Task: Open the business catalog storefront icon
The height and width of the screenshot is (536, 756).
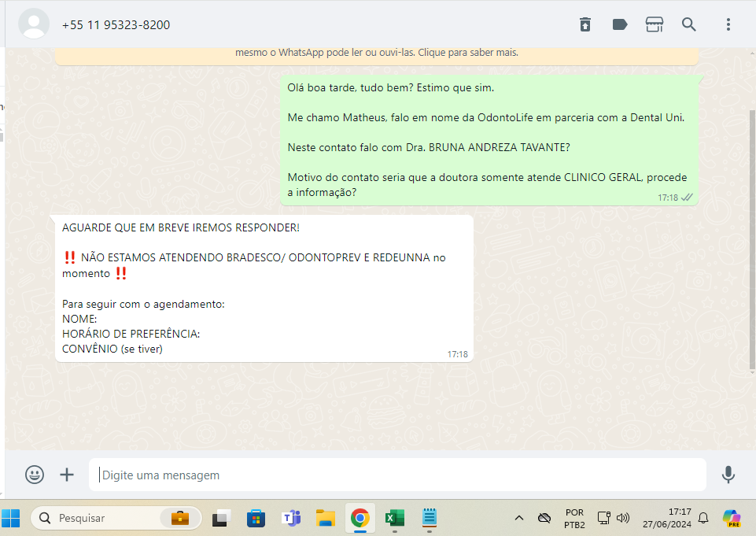Action: click(655, 24)
